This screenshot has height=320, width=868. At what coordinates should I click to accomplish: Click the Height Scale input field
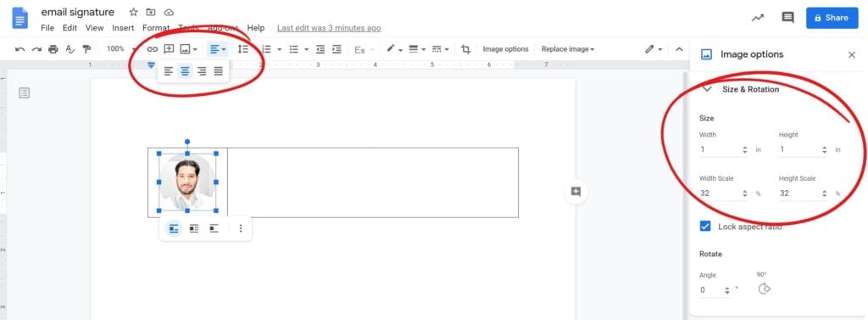click(x=804, y=194)
